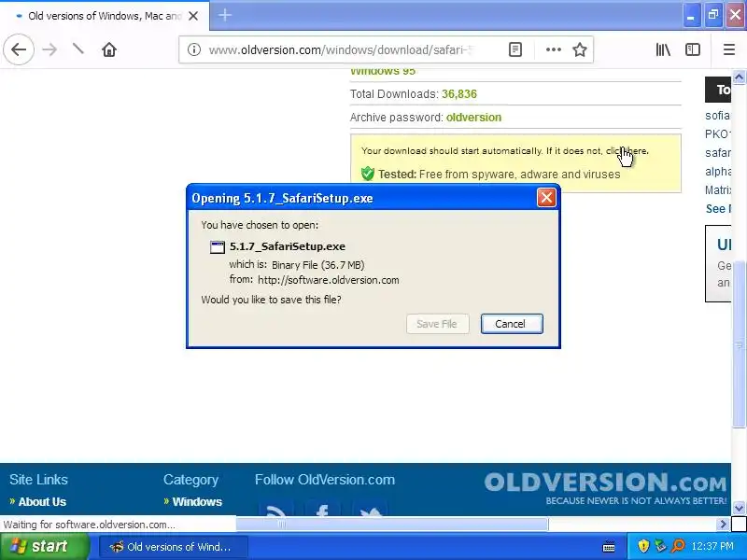This screenshot has width=747, height=560.
Task: Open the Firefox hamburger menu
Action: pos(729,49)
